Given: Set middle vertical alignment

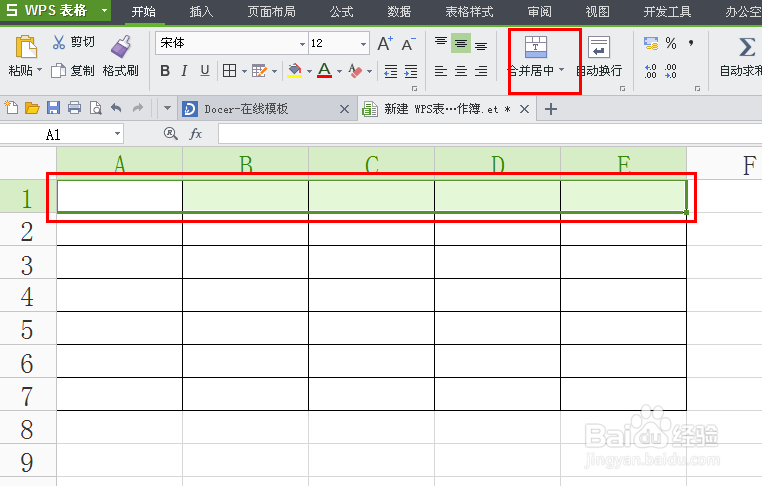Looking at the screenshot, I should tap(461, 43).
